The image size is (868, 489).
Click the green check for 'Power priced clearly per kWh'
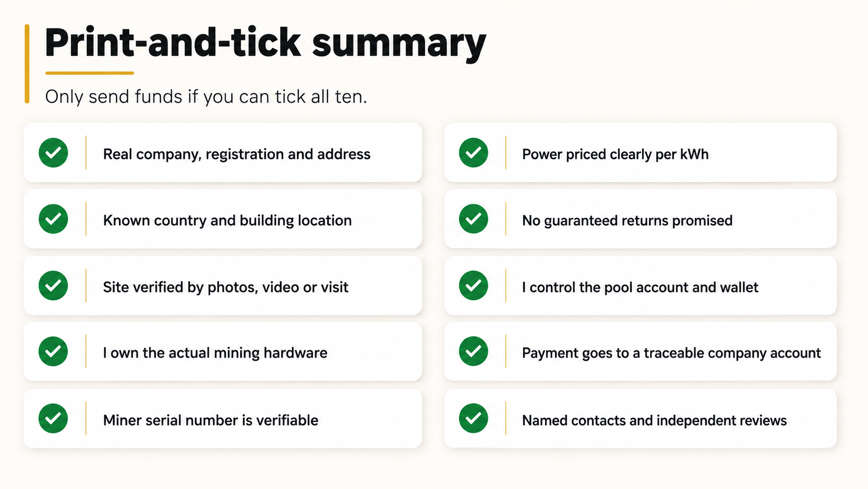pyautogui.click(x=473, y=153)
